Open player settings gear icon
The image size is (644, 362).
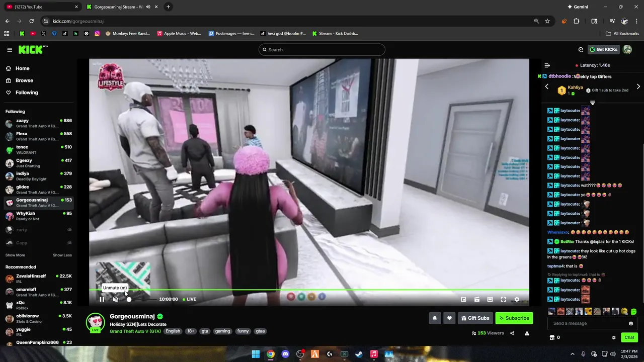pos(517,299)
